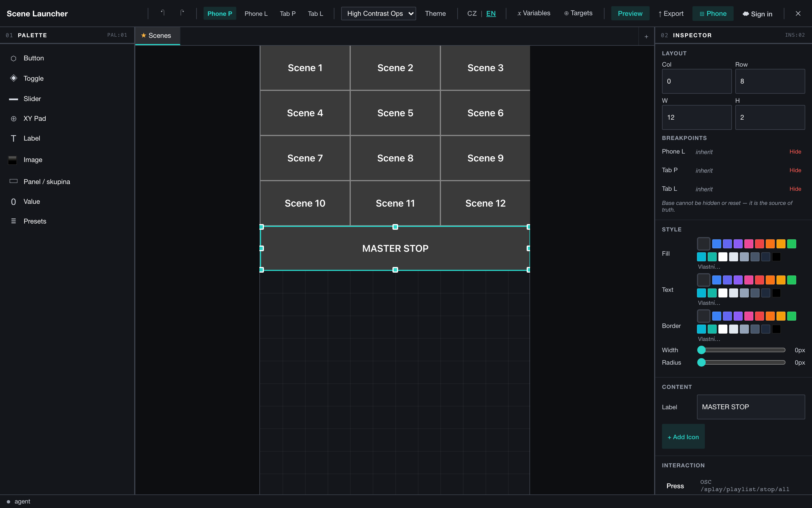
Task: Pick the white Text color swatch
Action: (x=723, y=293)
